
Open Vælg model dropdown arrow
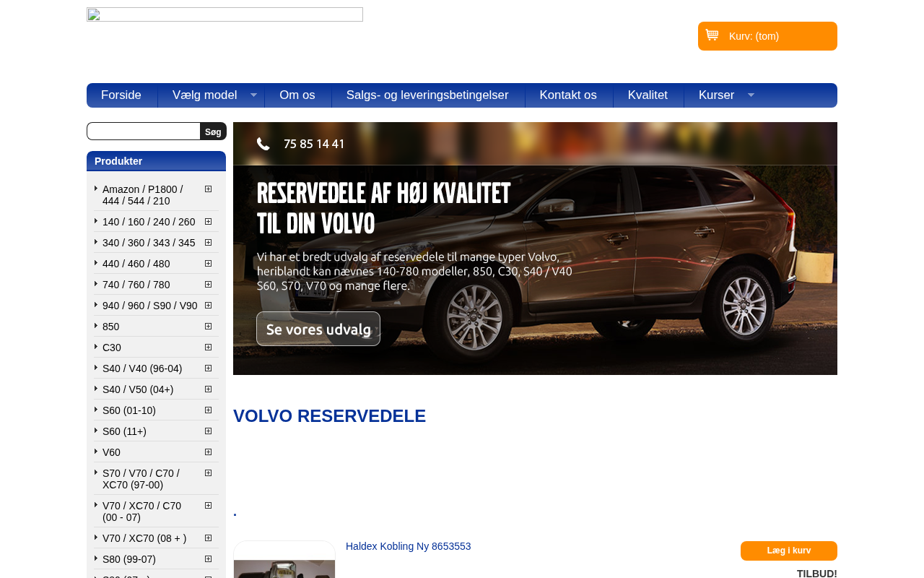(253, 95)
